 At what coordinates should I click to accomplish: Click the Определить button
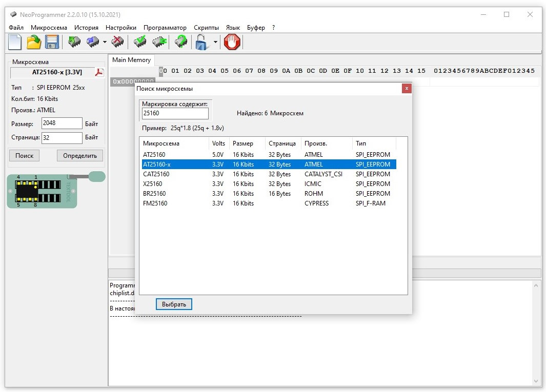(x=80, y=156)
